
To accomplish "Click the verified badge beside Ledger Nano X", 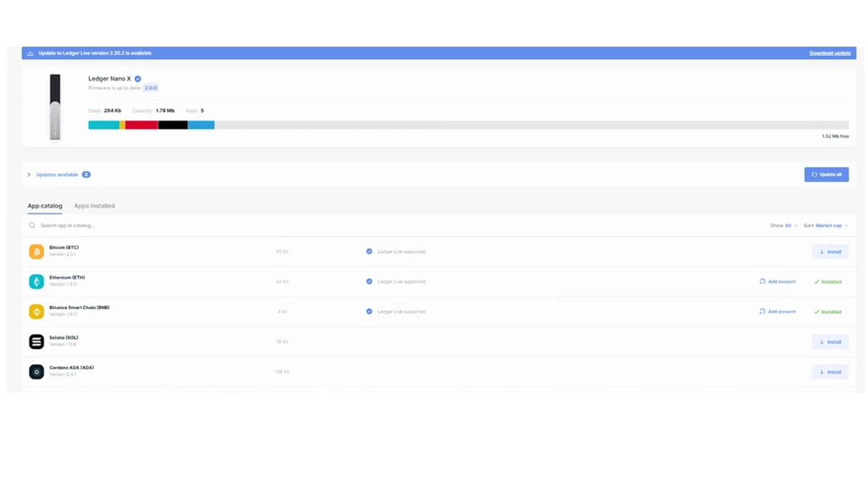I will point(138,79).
